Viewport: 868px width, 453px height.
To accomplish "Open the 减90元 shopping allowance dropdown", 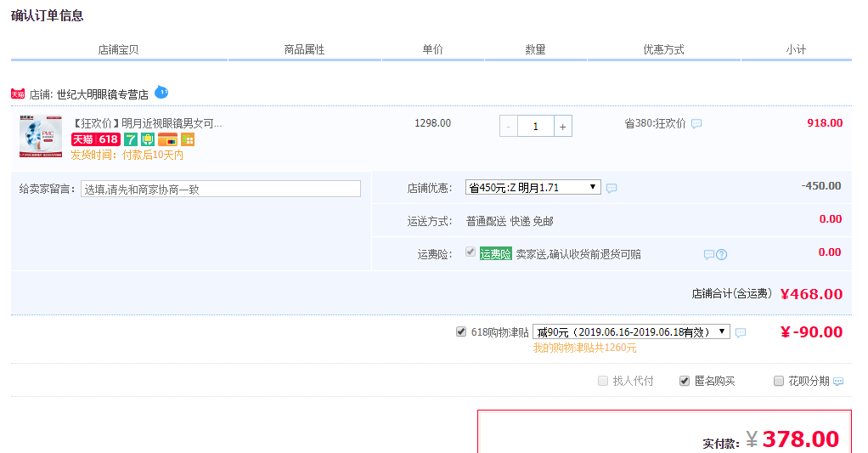I will (631, 331).
